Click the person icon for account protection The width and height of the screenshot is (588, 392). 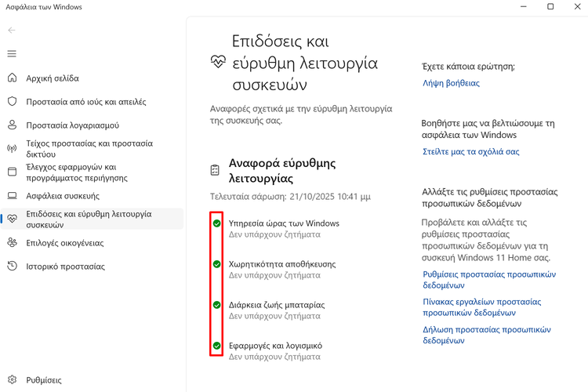point(12,125)
